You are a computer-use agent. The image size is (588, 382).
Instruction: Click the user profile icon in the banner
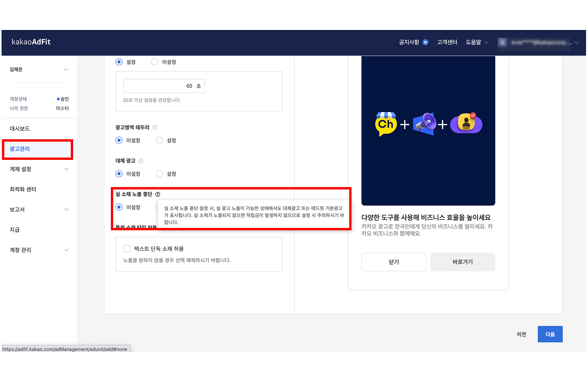click(466, 123)
